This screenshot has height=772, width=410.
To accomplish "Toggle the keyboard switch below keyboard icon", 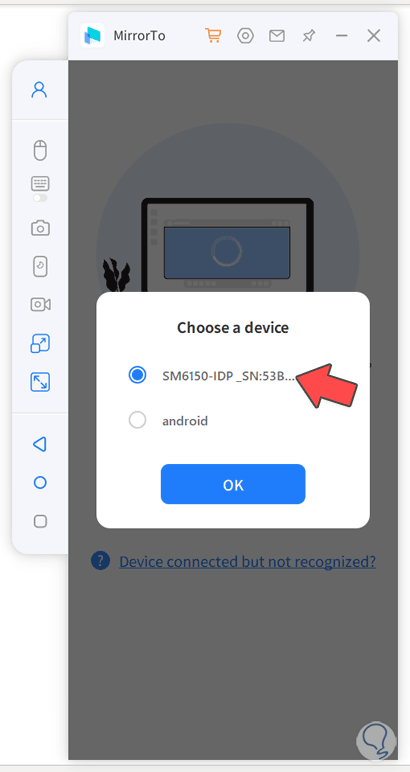I will coord(40,198).
